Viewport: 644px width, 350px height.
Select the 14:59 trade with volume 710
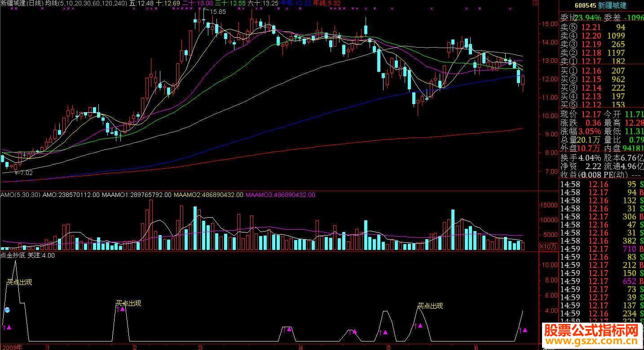[602, 249]
